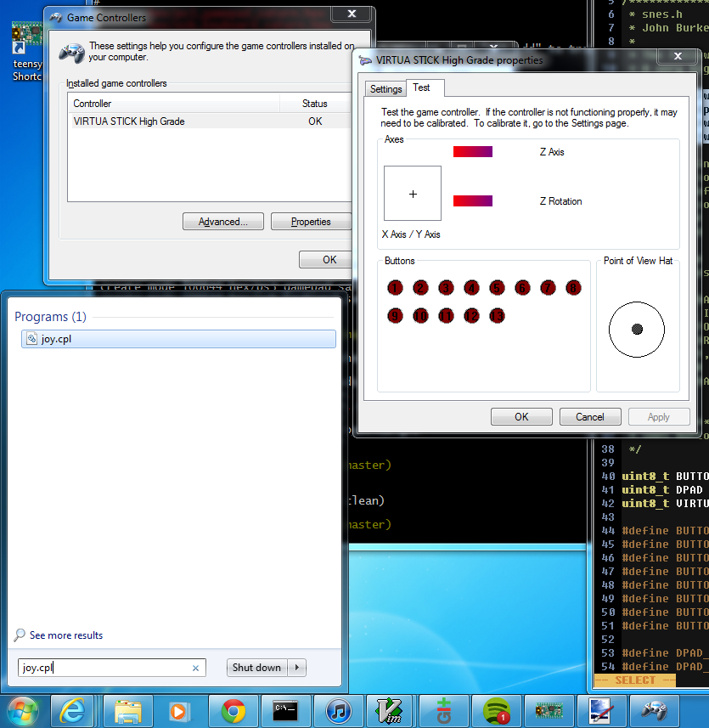Open Windows Explorer folder taskbar icon
The height and width of the screenshot is (728, 709).
click(x=127, y=711)
